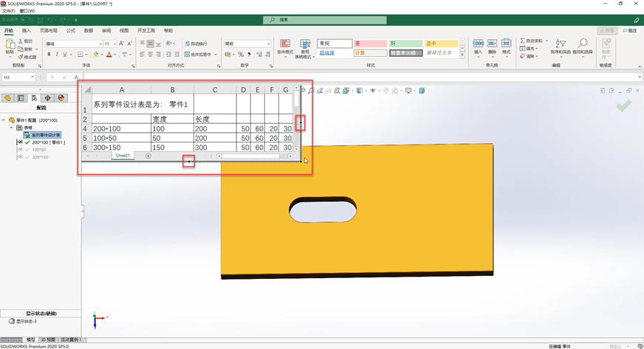Apply the 好 green cell style swatch
The image size is (644, 349).
[405, 44]
